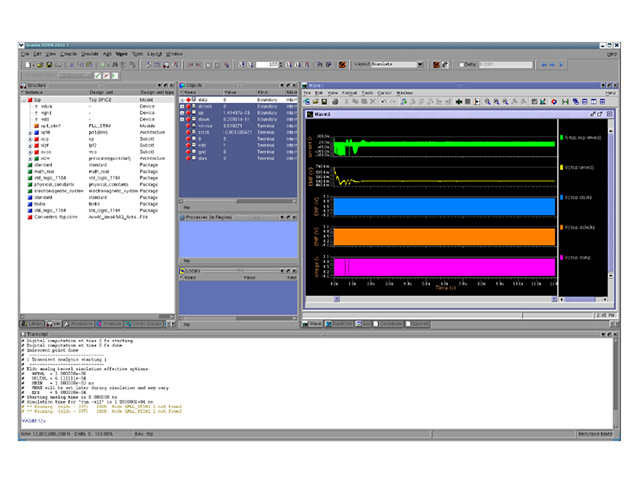Click the green checkmark icon in the toolbar

tap(99, 75)
